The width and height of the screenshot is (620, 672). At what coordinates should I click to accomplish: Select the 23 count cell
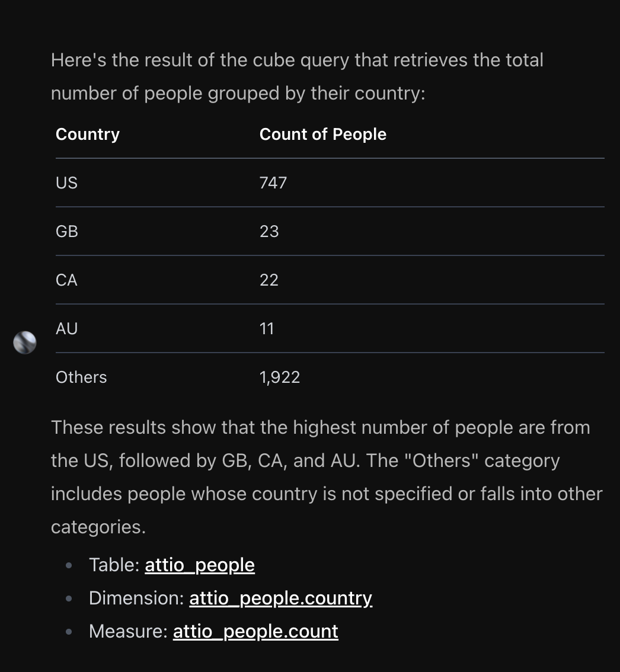269,232
